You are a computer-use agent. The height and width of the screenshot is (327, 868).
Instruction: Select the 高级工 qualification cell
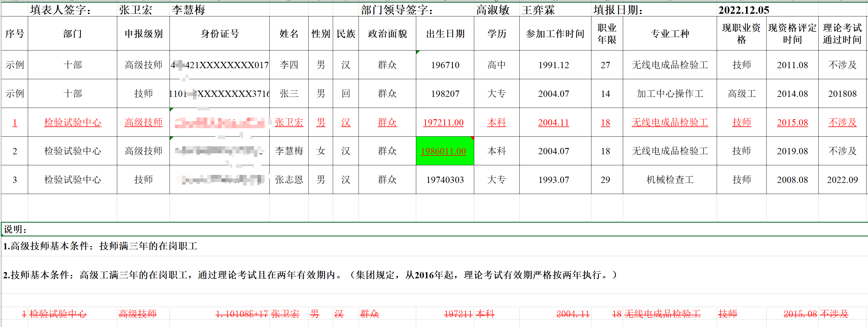point(742,93)
